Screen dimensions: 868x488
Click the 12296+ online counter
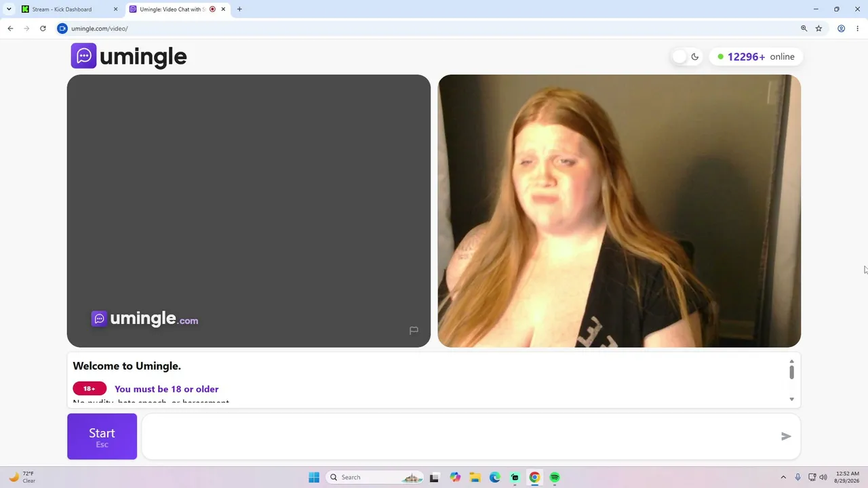tap(755, 57)
